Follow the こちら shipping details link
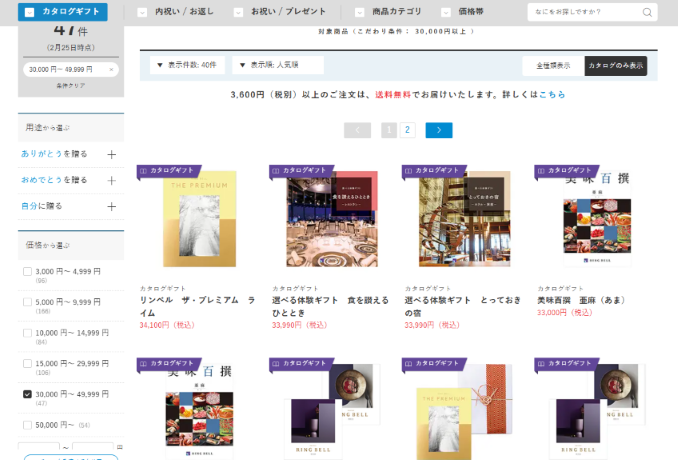The image size is (678, 460). [x=552, y=94]
